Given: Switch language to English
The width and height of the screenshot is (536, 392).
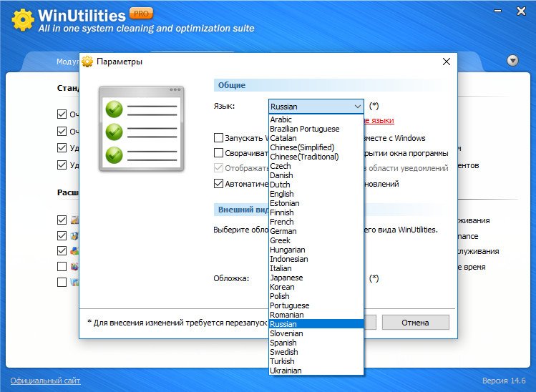Looking at the screenshot, I should pyautogui.click(x=316, y=194).
